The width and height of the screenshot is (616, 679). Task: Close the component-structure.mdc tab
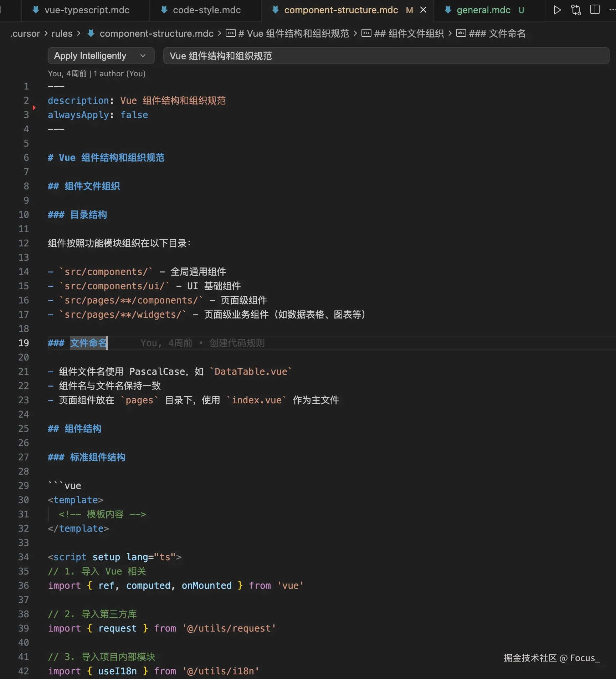[x=423, y=10]
